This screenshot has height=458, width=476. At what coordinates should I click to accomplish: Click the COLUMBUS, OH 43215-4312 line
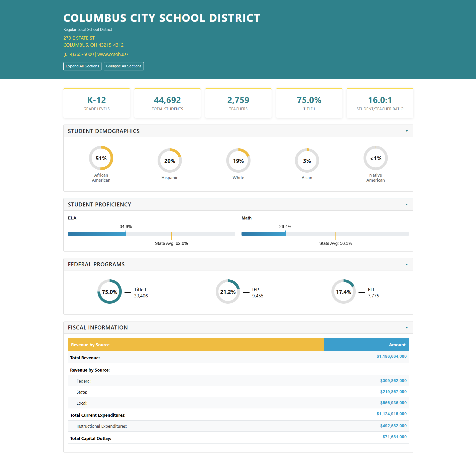tap(93, 45)
